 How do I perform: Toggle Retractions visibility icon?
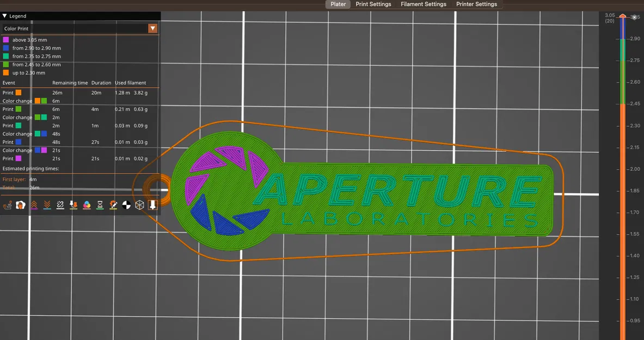(x=34, y=205)
